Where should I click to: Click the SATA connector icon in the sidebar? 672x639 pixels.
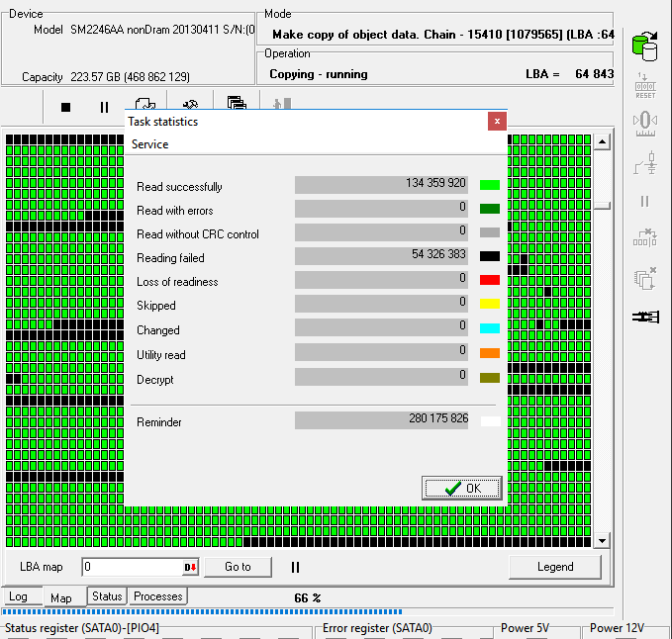pyautogui.click(x=644, y=318)
